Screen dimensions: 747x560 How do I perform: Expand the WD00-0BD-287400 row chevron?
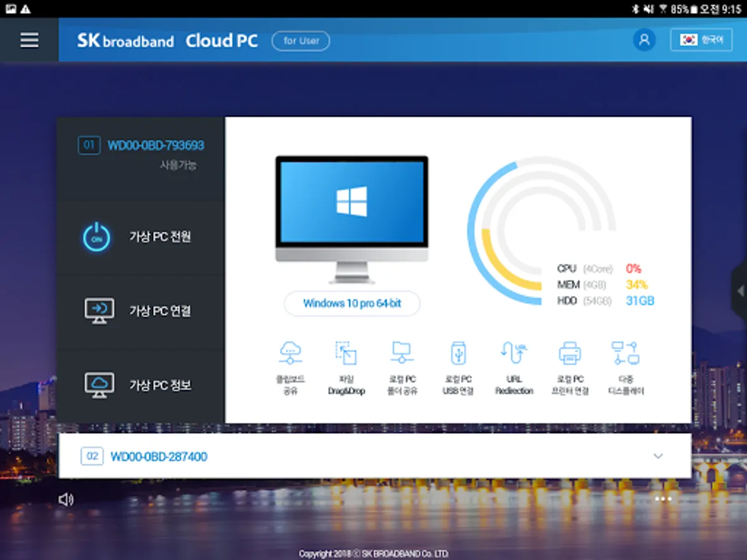tap(658, 456)
